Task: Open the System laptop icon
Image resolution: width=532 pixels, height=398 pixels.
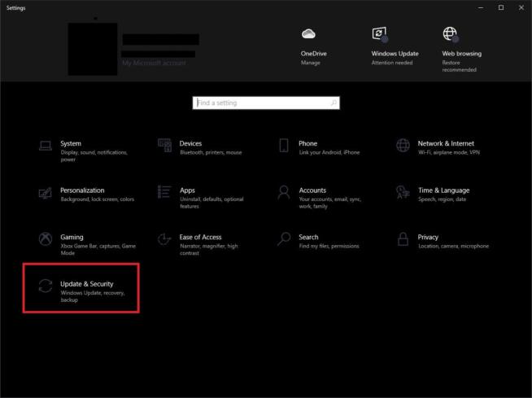Action: [45, 146]
